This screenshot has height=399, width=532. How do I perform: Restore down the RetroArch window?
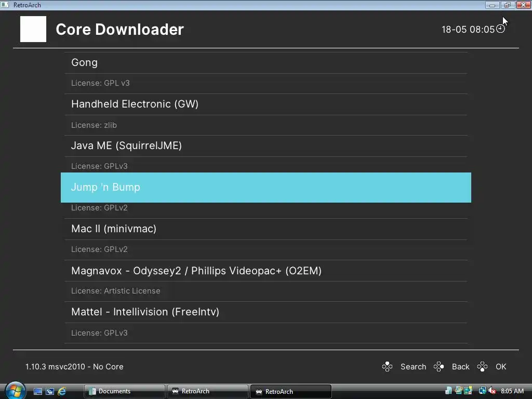(x=508, y=5)
